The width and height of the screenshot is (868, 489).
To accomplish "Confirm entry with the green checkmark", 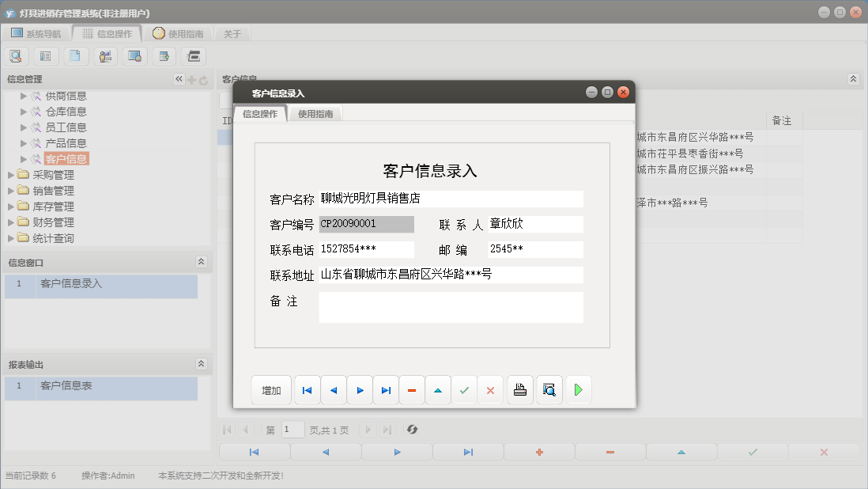I will pos(464,389).
